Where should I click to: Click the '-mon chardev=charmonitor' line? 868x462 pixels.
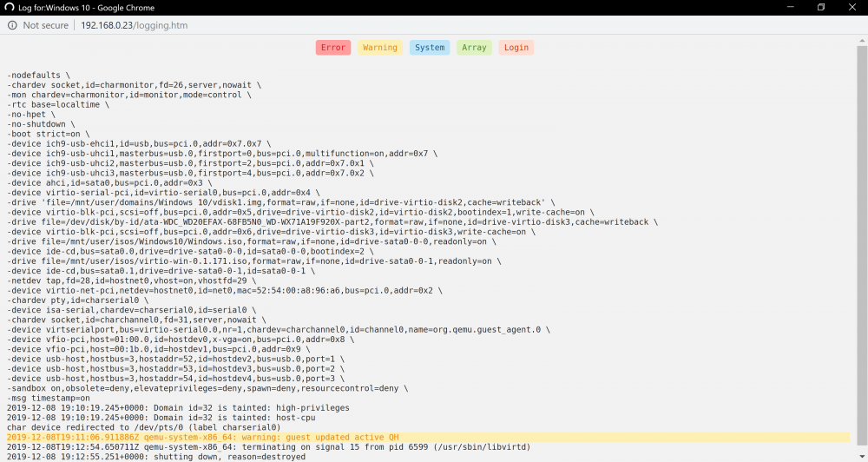tap(129, 95)
